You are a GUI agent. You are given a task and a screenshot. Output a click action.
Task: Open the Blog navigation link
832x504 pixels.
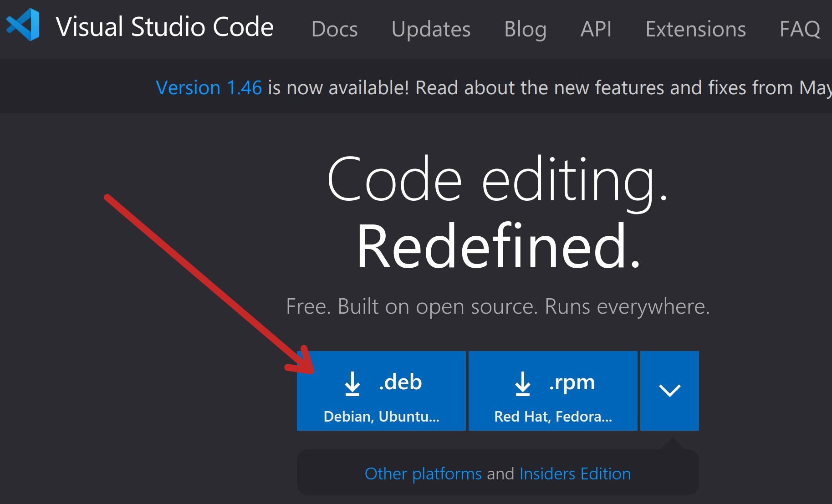click(525, 29)
